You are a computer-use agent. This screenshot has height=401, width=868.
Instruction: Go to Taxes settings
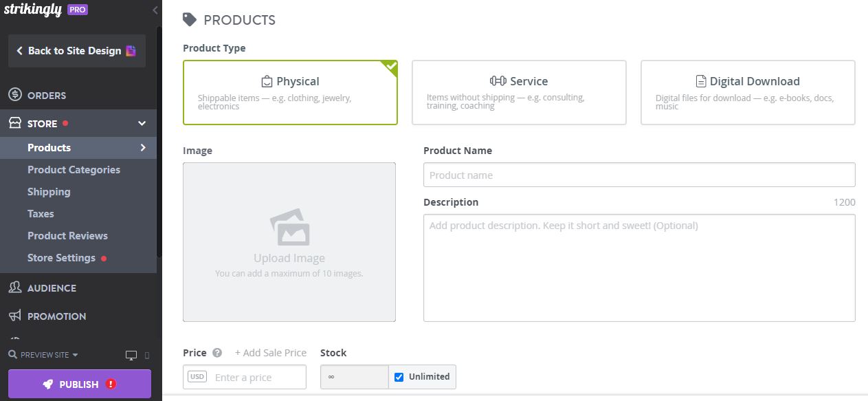click(x=40, y=213)
